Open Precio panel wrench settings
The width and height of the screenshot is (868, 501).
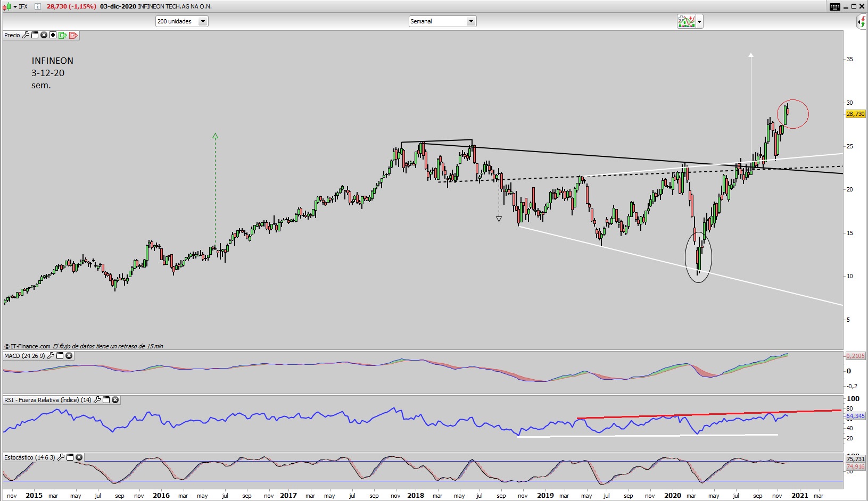pos(26,35)
